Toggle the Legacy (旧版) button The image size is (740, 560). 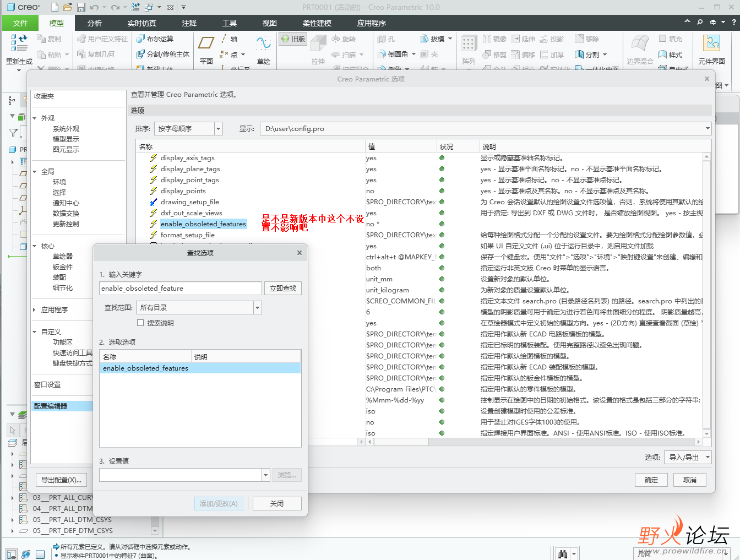pos(292,39)
